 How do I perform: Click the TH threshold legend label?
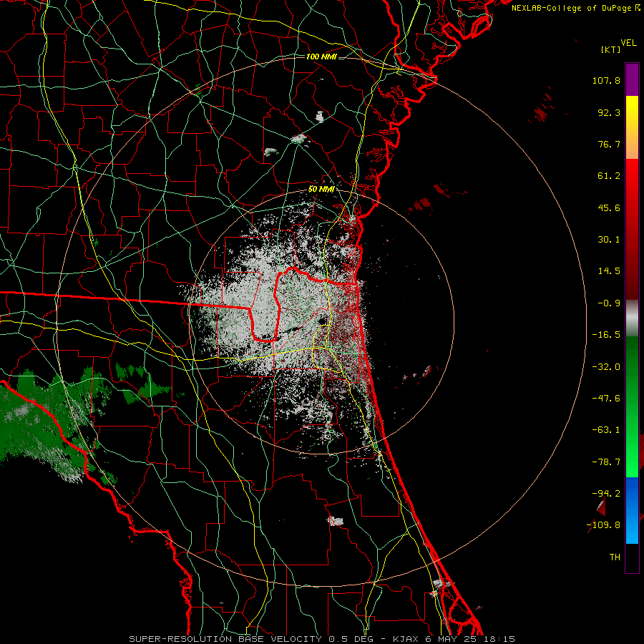615,557
